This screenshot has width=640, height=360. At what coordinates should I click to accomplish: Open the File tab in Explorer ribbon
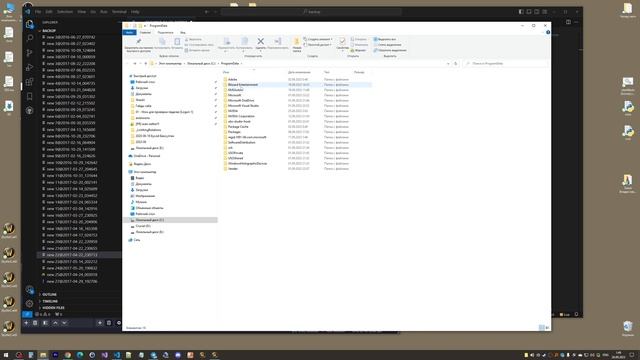pos(129,32)
